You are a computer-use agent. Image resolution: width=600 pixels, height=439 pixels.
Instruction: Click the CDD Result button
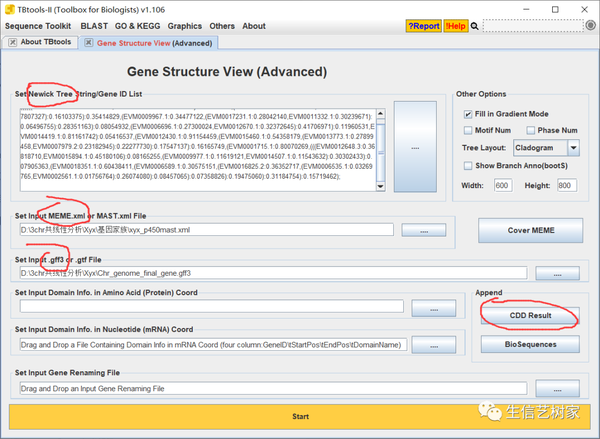pos(530,315)
